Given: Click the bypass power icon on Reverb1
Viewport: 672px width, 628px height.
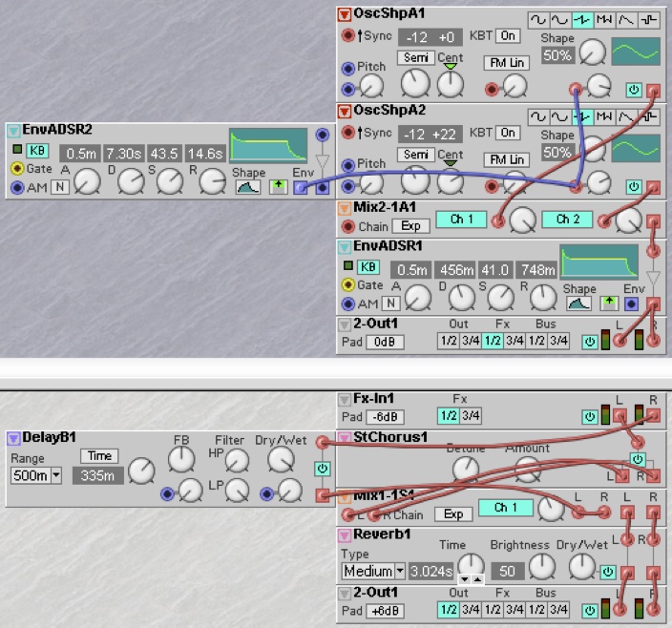Looking at the screenshot, I should (x=607, y=572).
